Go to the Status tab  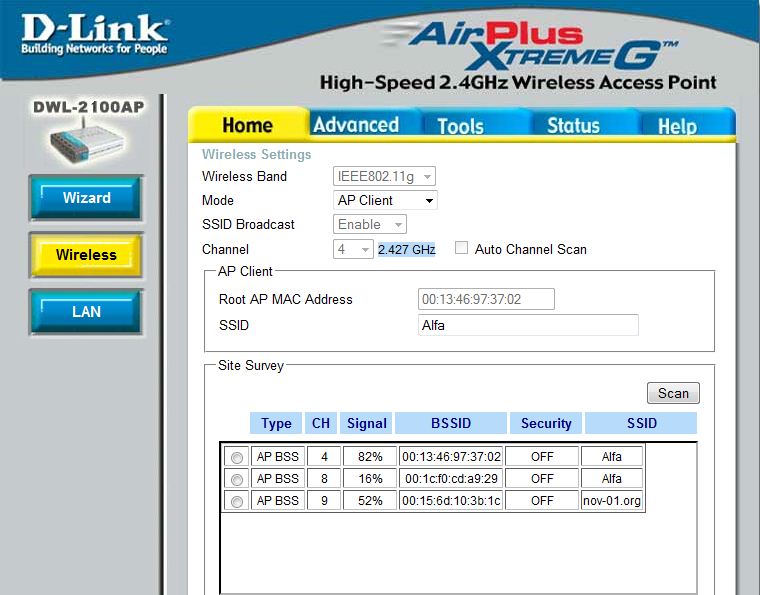(x=573, y=126)
